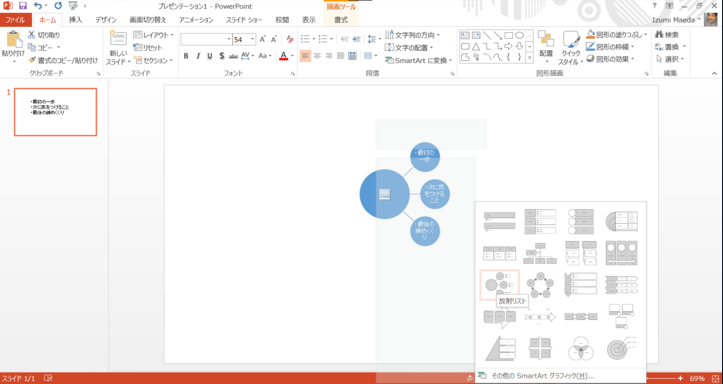Select the Basic Target SmartArt thumbnail

pyautogui.click(x=622, y=348)
